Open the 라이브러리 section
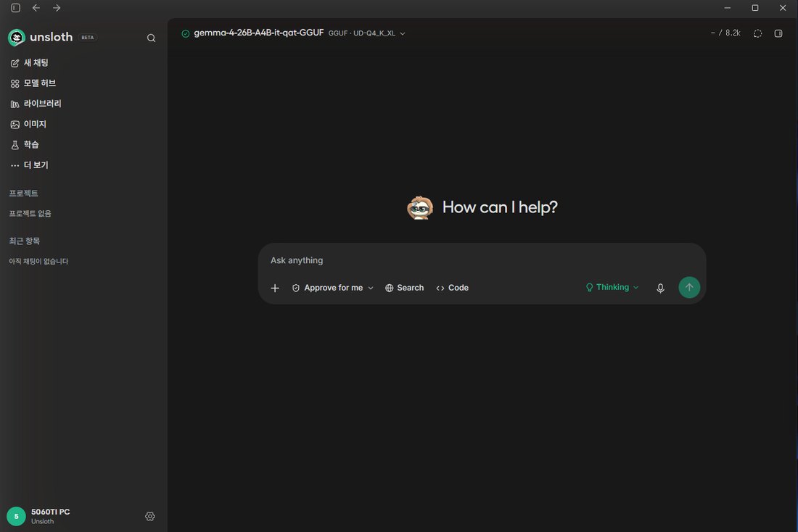798x532 pixels. 36,103
